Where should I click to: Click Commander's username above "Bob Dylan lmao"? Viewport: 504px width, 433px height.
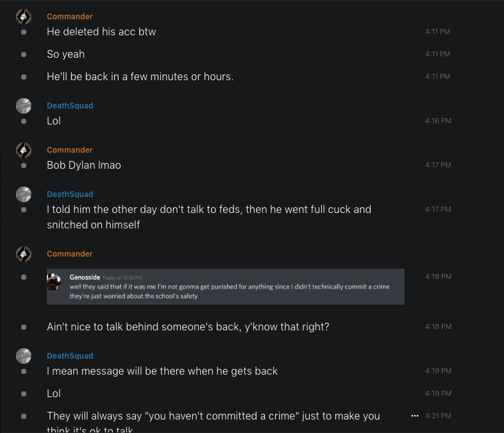[69, 150]
